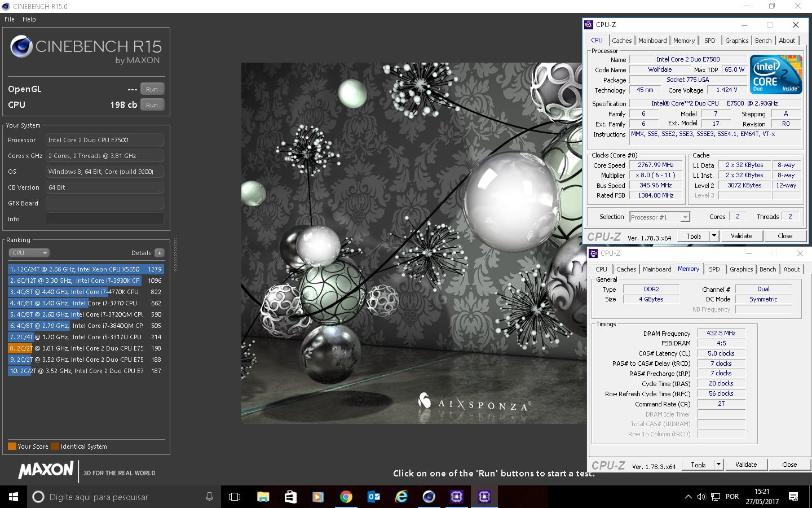
Task: Open Task View from the taskbar
Action: click(x=235, y=497)
